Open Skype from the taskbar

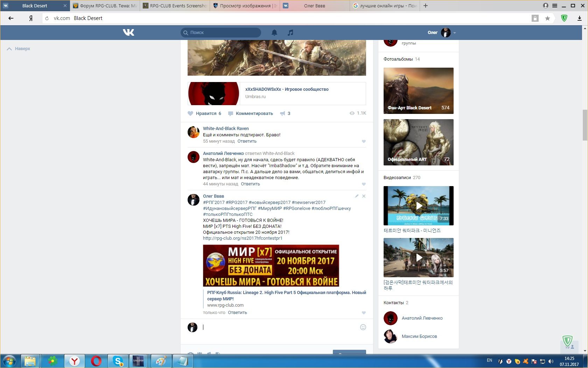tap(118, 361)
